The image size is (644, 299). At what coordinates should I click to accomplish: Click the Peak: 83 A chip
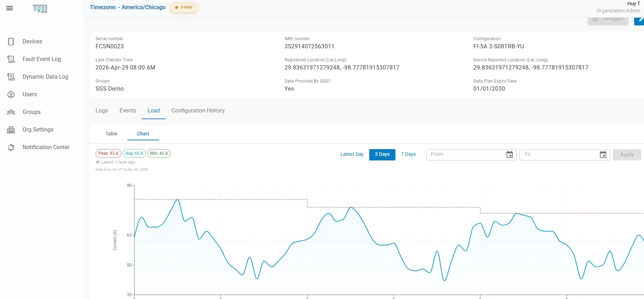[x=108, y=153]
